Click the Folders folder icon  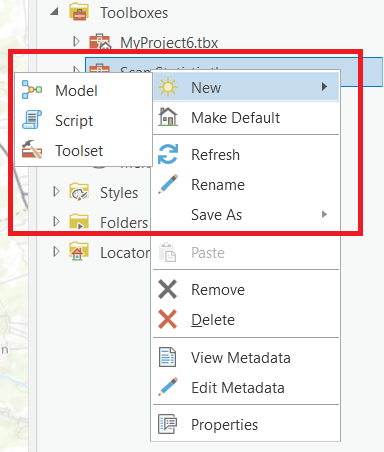click(79, 222)
